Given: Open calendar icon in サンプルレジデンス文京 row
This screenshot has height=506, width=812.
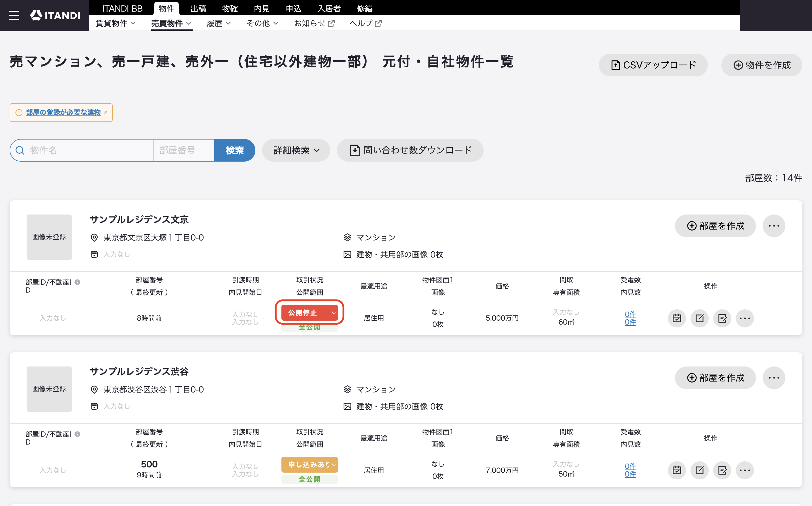Looking at the screenshot, I should (x=677, y=318).
